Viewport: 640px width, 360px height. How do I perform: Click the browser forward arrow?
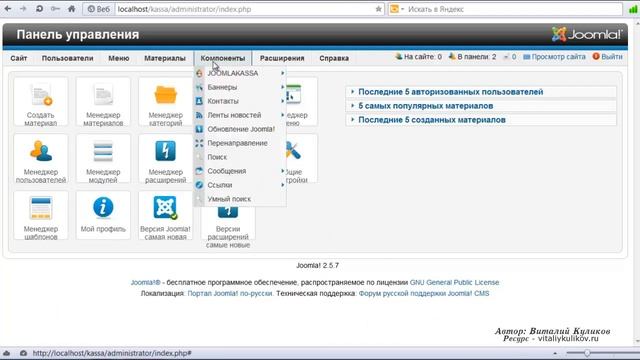coord(23,9)
